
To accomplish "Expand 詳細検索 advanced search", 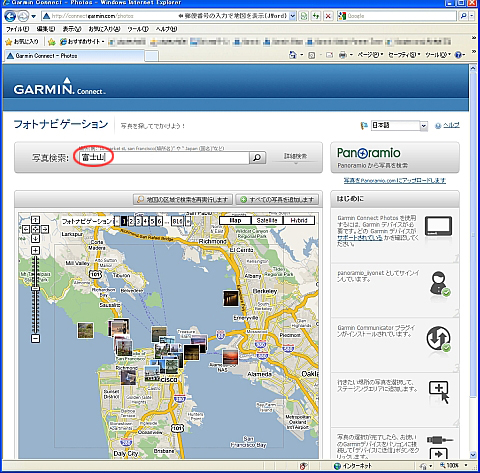I will point(295,156).
